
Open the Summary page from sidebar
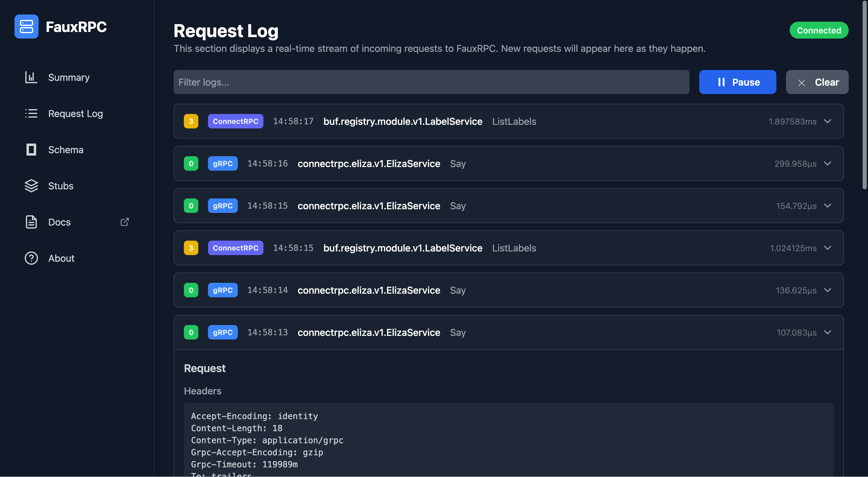coord(69,77)
